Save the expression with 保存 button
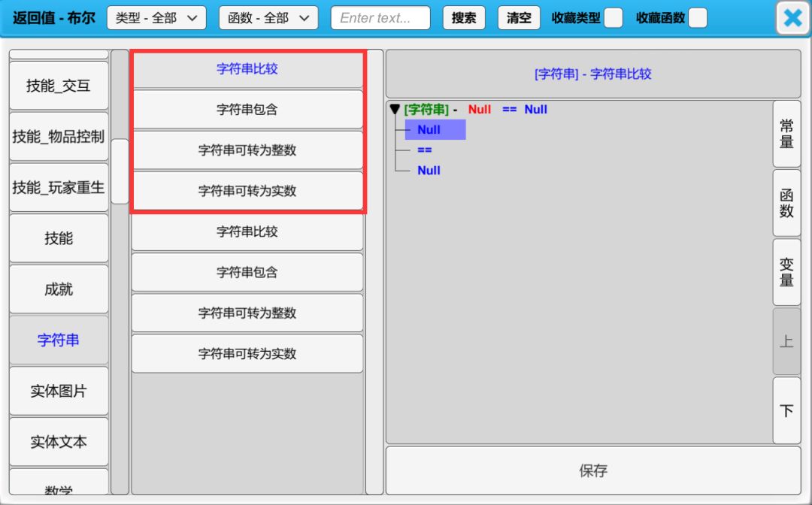Image resolution: width=812 pixels, height=505 pixels. (592, 471)
